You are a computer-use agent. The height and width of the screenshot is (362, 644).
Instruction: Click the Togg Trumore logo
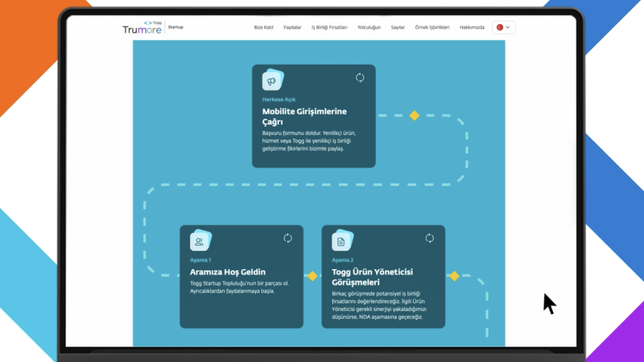click(x=142, y=27)
